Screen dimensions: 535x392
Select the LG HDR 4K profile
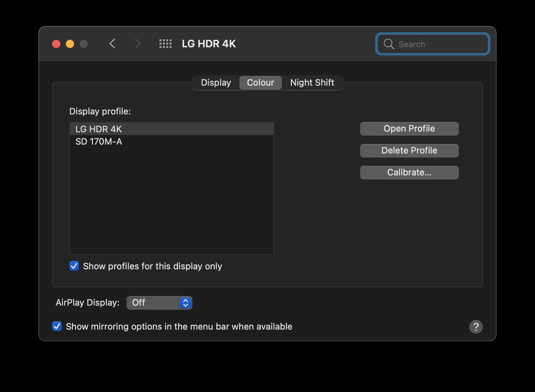171,129
